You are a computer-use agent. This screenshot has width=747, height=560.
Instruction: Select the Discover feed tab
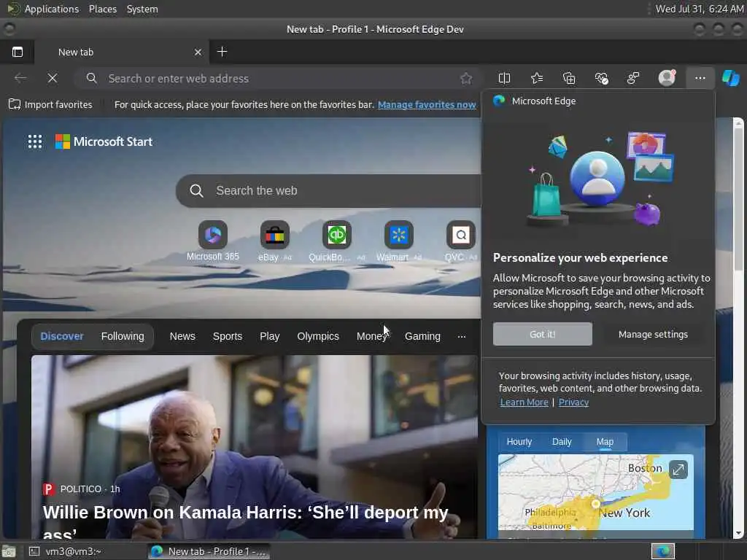click(62, 336)
